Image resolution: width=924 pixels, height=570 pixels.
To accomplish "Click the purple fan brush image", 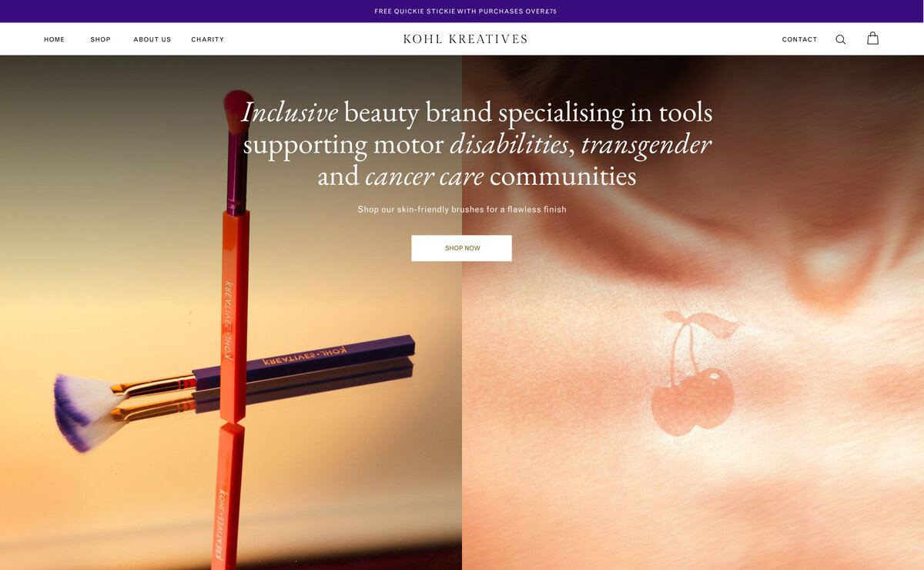I will (x=231, y=391).
